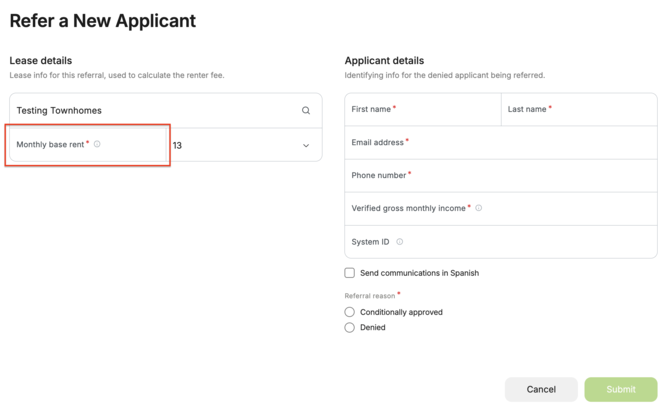
Task: Select the Conditionally approved radio option
Action: point(349,312)
